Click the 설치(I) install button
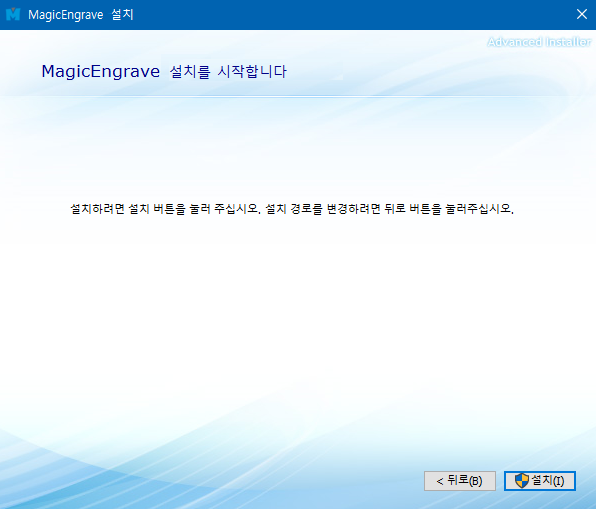The image size is (596, 509). click(x=540, y=481)
